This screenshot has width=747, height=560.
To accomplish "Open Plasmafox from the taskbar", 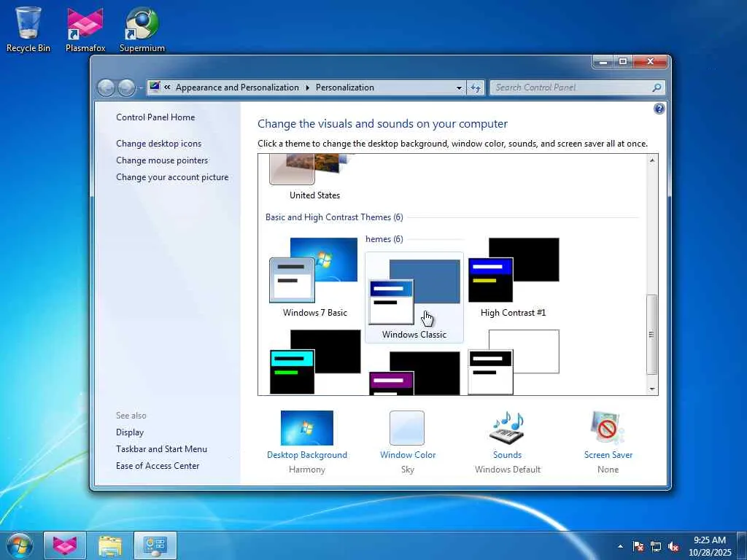I will coord(65,545).
